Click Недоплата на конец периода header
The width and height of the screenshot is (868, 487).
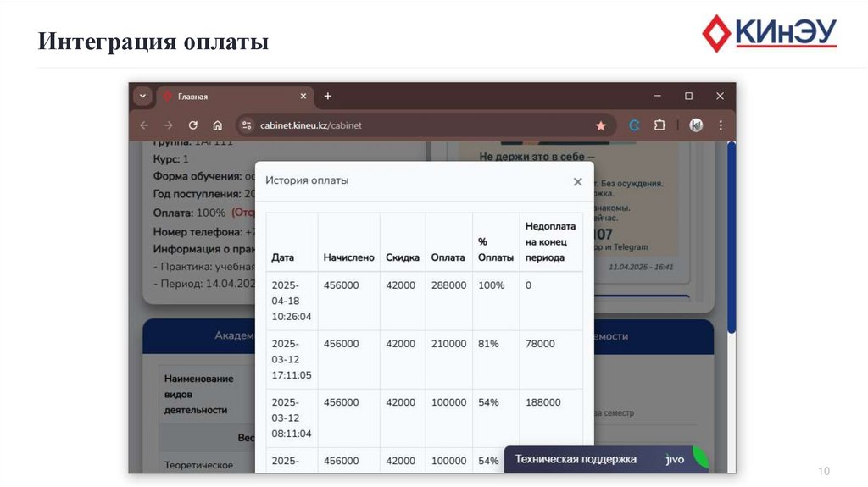point(550,242)
